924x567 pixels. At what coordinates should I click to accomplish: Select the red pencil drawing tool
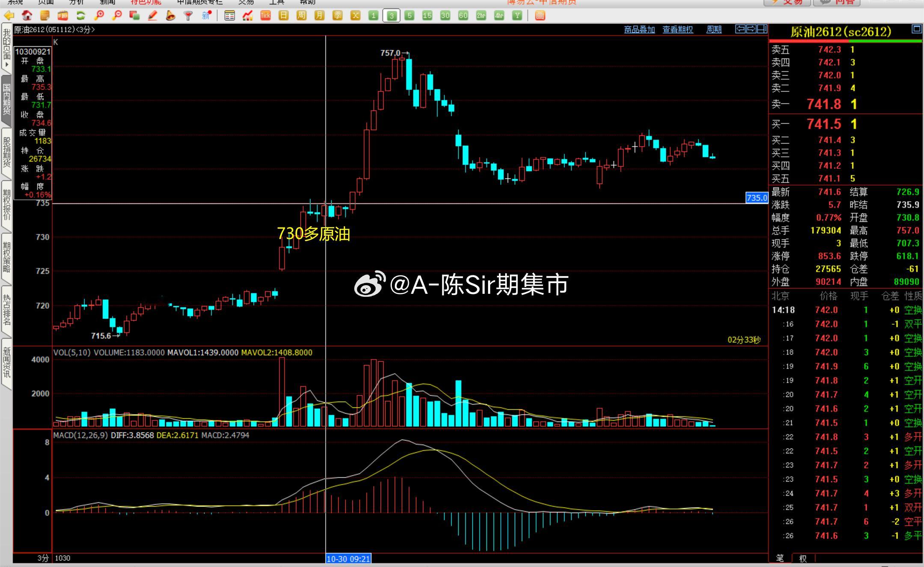(152, 16)
